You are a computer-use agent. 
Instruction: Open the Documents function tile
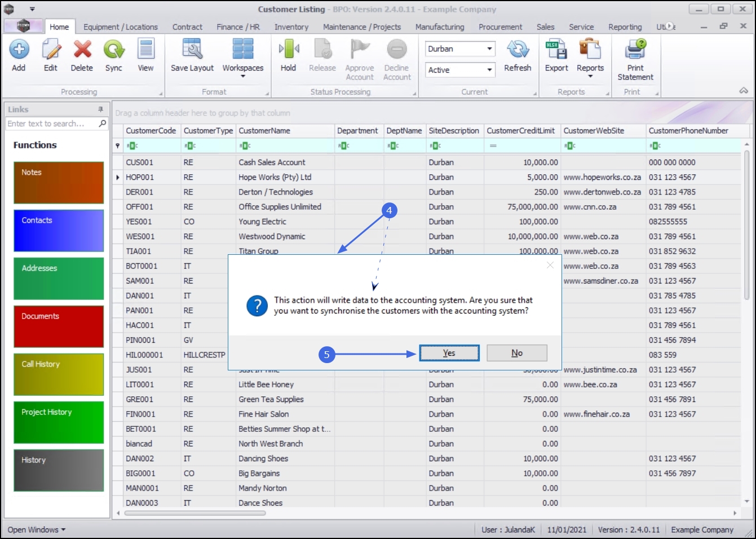tap(59, 326)
